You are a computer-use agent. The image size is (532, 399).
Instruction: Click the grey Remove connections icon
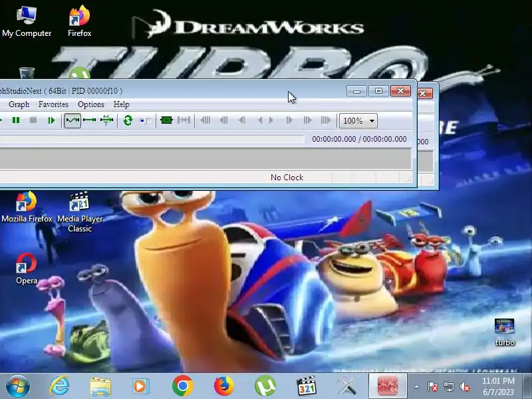point(184,120)
